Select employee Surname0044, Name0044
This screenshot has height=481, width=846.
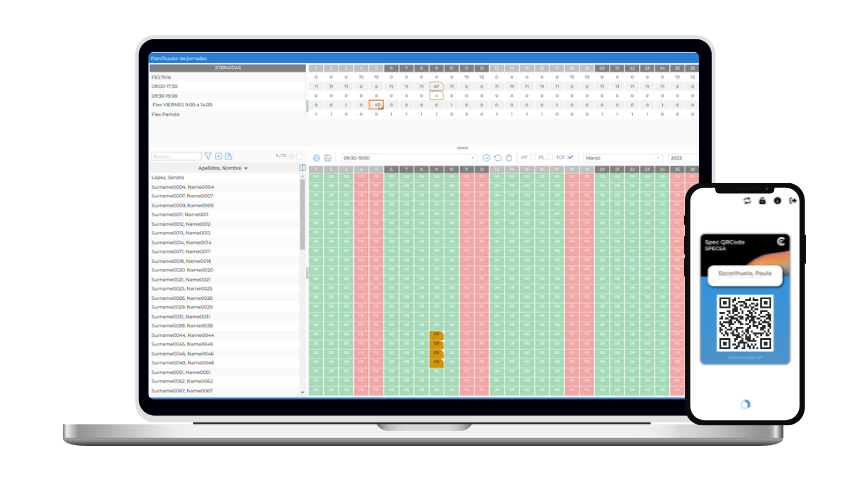224,335
